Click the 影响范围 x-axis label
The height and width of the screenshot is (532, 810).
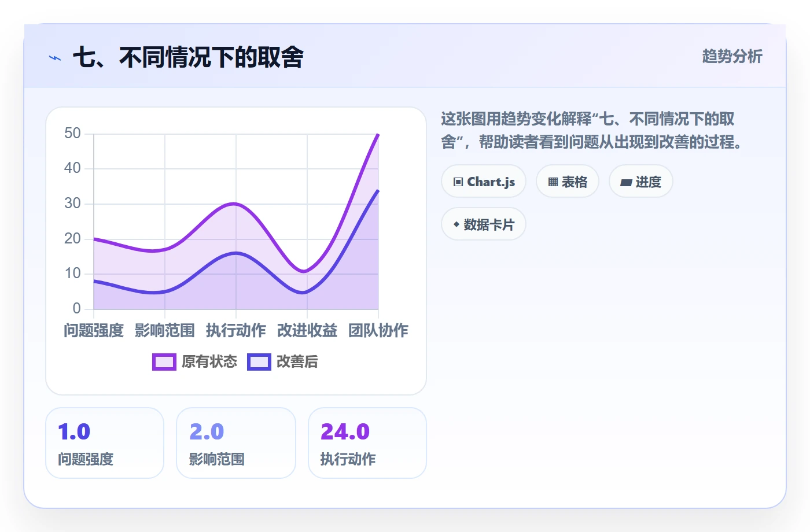click(165, 331)
